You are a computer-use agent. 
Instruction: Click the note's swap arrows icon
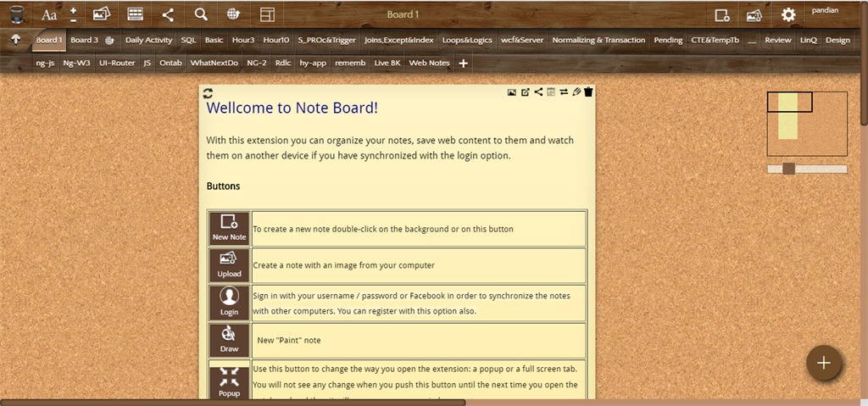coord(564,92)
